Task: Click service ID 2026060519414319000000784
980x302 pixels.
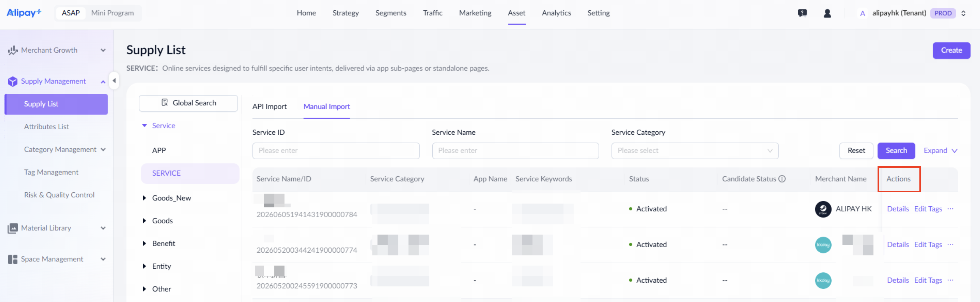Action: [x=307, y=214]
